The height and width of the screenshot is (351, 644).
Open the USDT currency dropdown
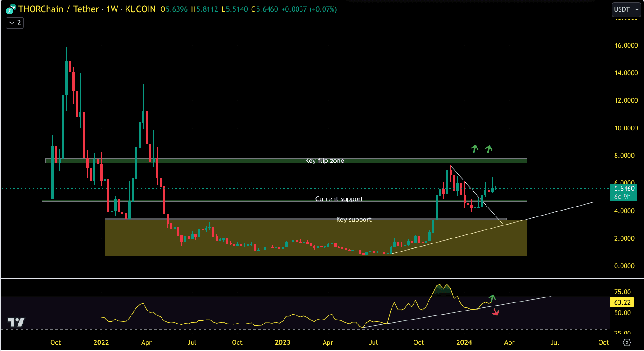pos(626,9)
